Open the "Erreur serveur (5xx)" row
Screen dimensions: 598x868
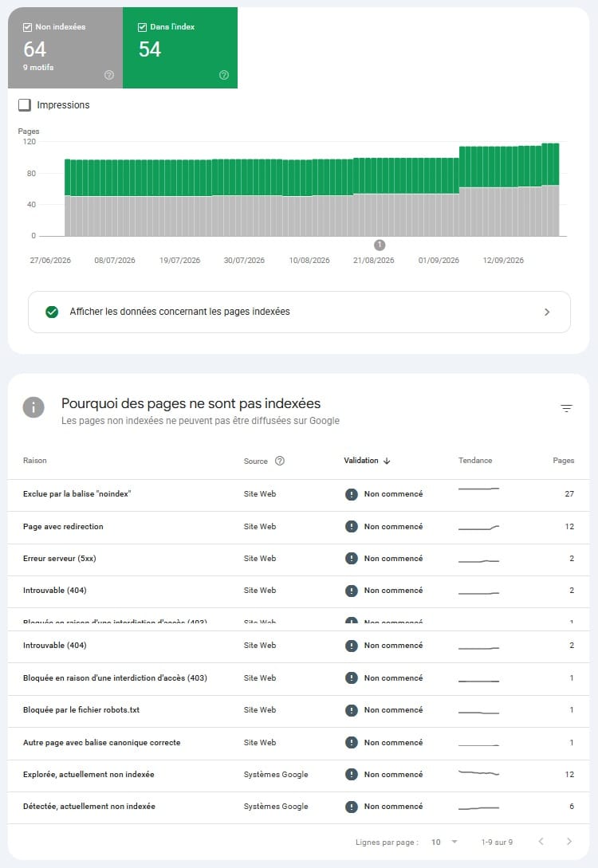(299, 559)
